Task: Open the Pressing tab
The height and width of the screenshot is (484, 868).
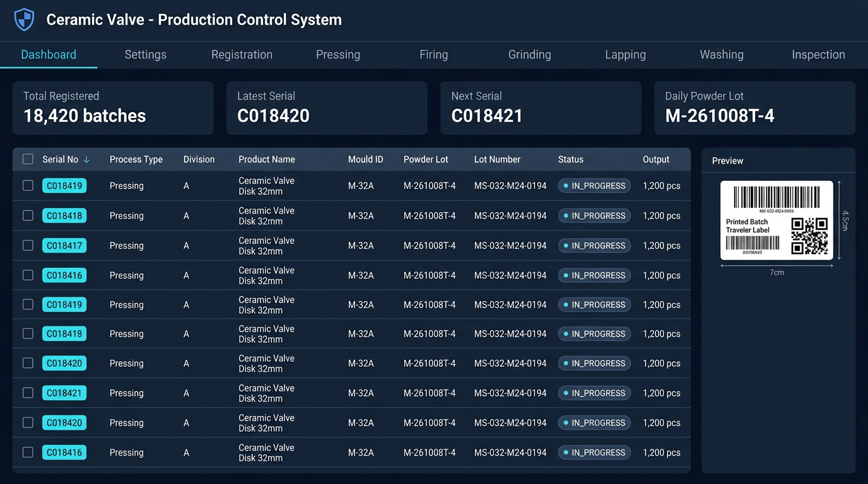Action: click(338, 55)
